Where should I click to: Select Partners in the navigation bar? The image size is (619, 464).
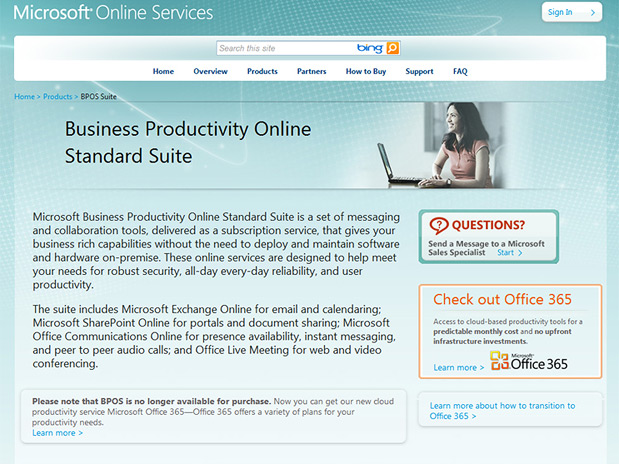311,72
